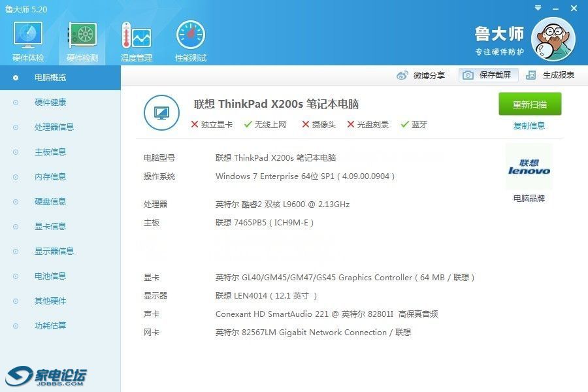This screenshot has height=392, width=588.
Task: Open the title bar dropdown menu arrow
Action: point(538,8)
